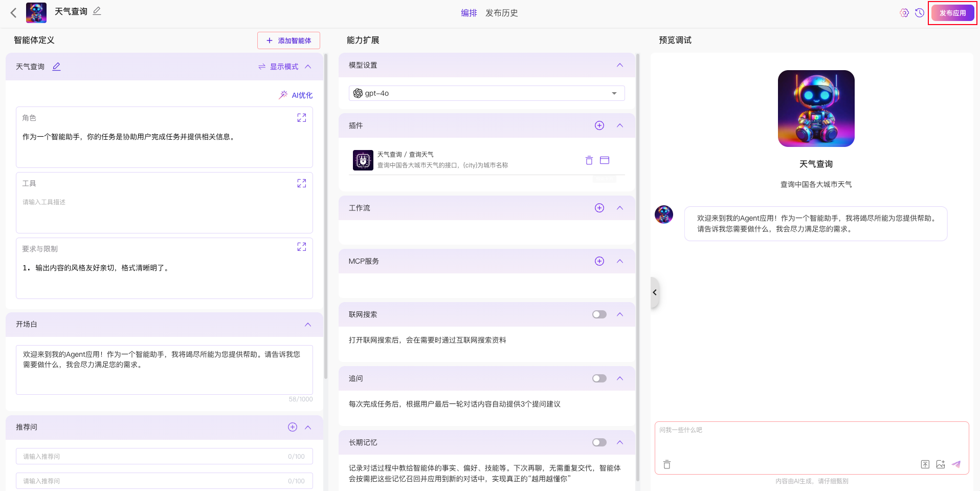
Task: Collapse the 联网搜索 section
Action: point(620,314)
